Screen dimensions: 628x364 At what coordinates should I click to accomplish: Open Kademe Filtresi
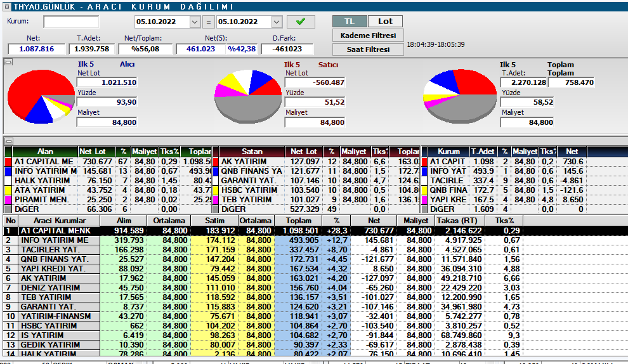pos(368,36)
